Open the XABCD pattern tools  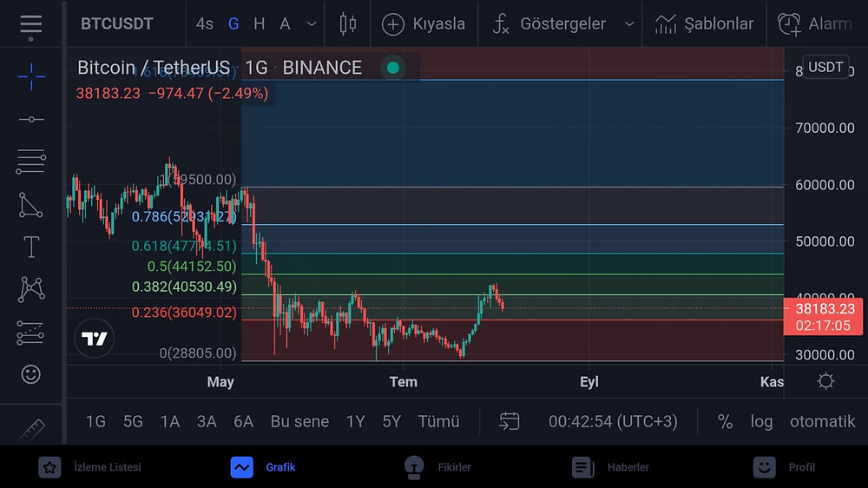click(x=31, y=289)
